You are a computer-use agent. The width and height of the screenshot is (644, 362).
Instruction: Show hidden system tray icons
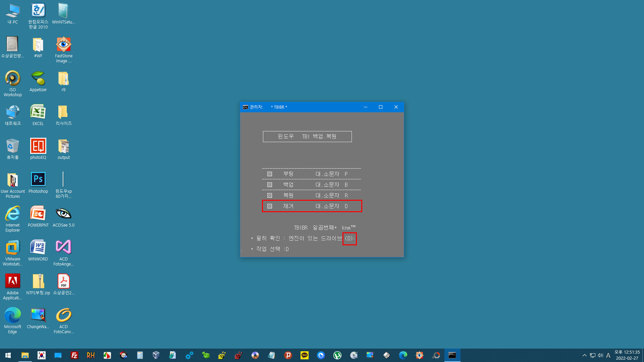585,355
